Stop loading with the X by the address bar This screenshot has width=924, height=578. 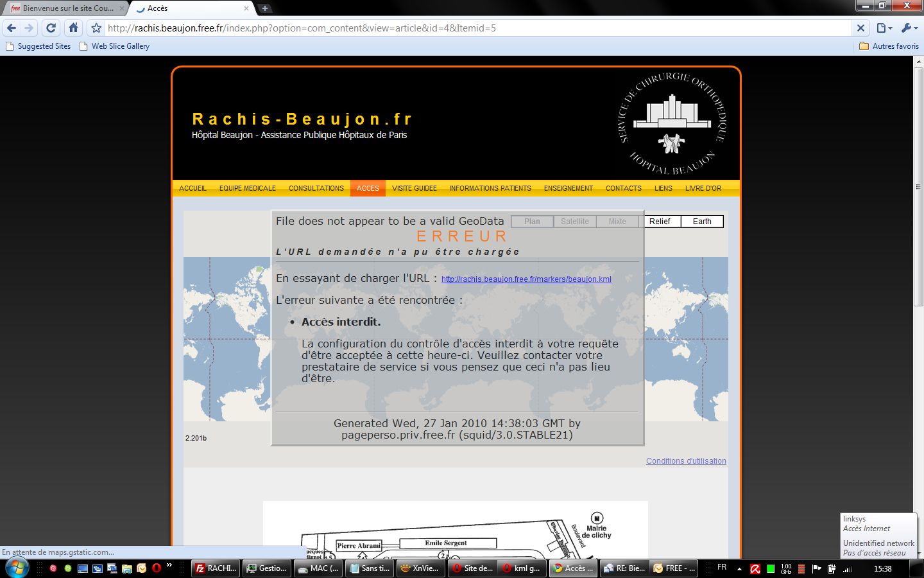click(x=861, y=28)
